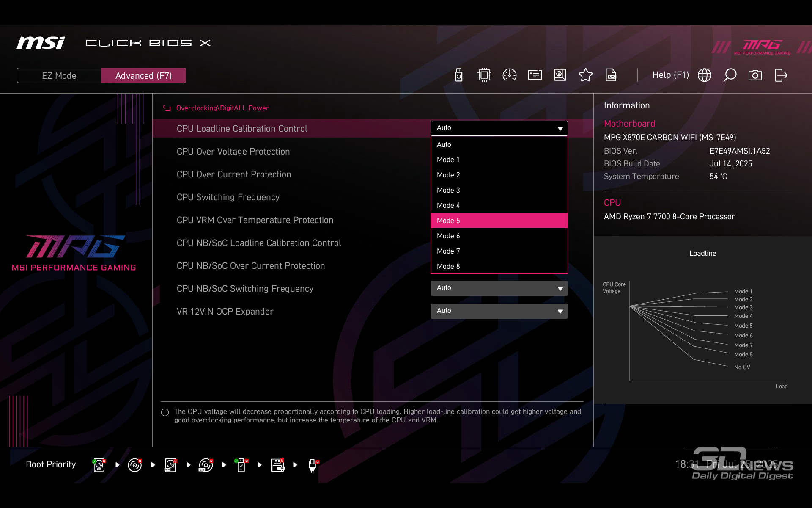812x508 pixels.
Task: Switch to EZ Mode
Action: coord(59,75)
